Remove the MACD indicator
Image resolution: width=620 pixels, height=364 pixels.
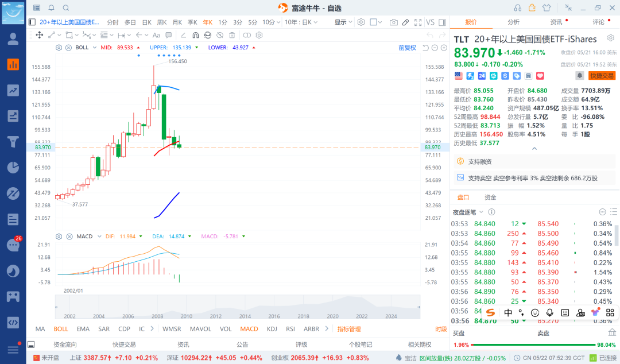coord(69,236)
